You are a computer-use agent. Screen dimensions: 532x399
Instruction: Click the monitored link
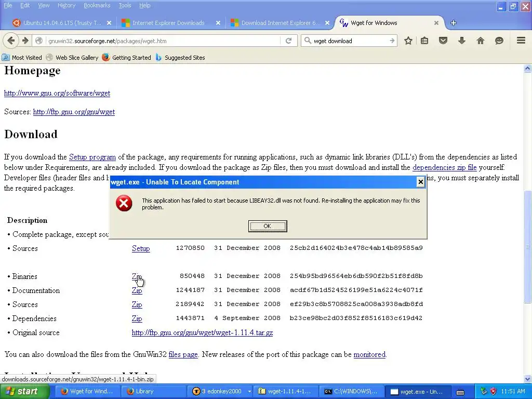(369, 354)
